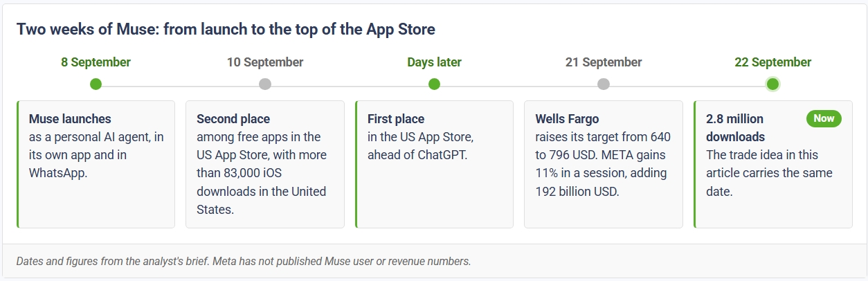The width and height of the screenshot is (868, 281).
Task: Click the analyst's brief footnote text
Action: (x=244, y=262)
